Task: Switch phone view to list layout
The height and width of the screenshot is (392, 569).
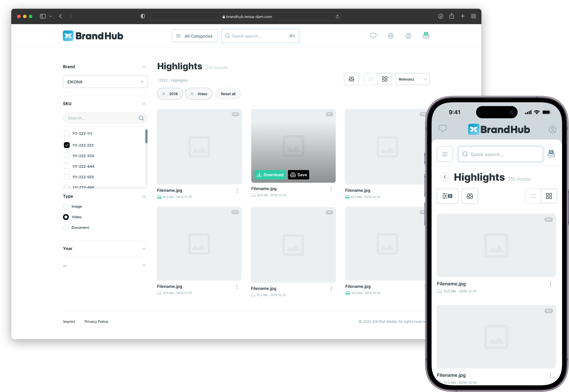Action: (x=533, y=196)
